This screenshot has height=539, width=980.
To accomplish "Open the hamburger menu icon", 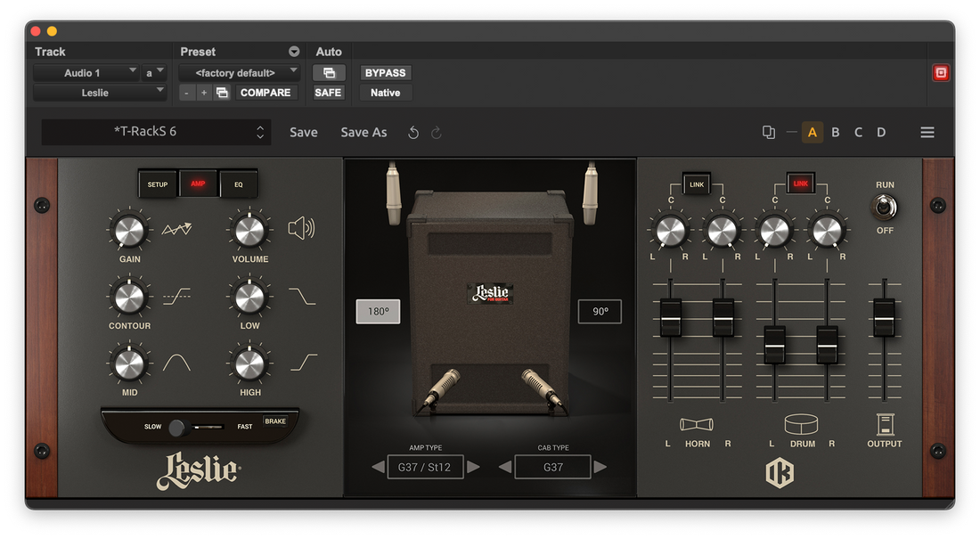I will click(927, 132).
